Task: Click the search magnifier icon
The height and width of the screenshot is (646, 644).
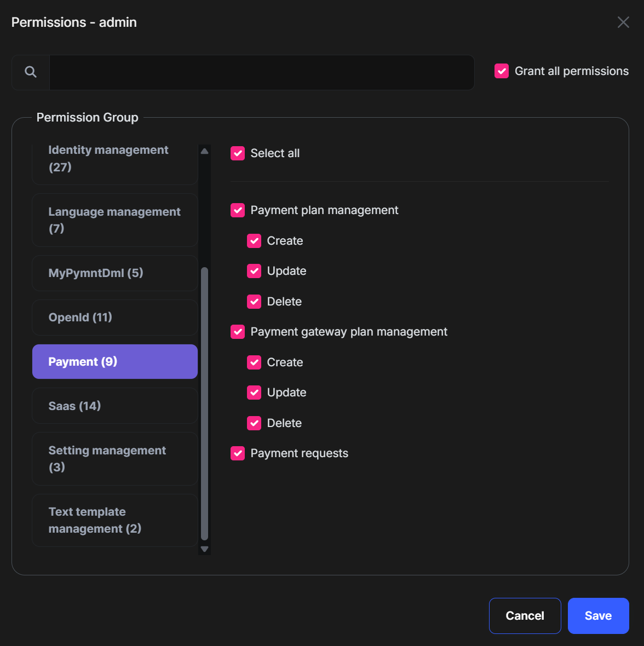Action: [31, 72]
